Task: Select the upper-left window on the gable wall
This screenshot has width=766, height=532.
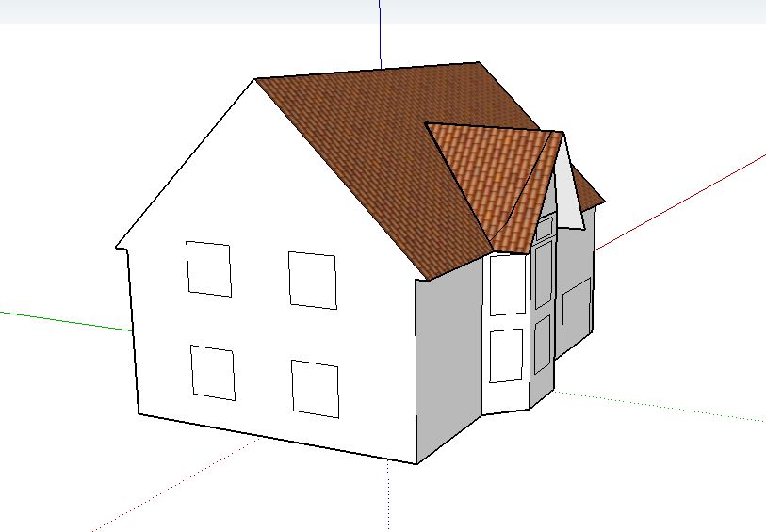Action: [208, 269]
